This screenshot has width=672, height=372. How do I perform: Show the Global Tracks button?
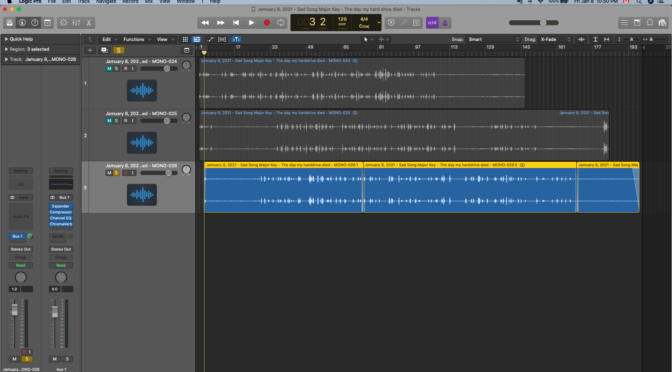click(186, 50)
